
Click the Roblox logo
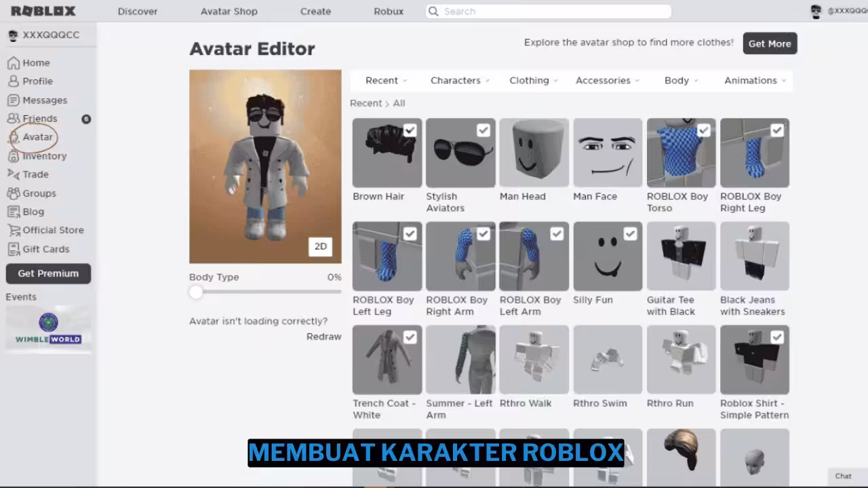pos(43,11)
